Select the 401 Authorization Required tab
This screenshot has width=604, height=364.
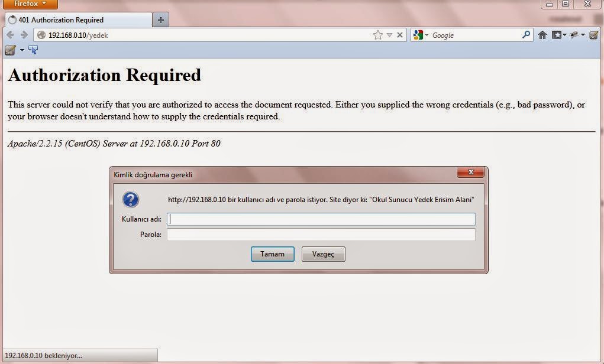[78, 19]
